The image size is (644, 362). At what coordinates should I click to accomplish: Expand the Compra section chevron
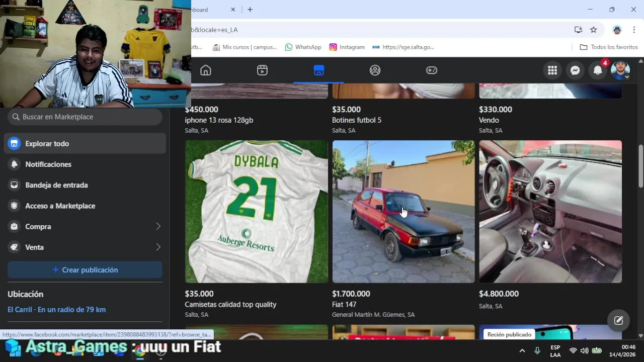158,226
